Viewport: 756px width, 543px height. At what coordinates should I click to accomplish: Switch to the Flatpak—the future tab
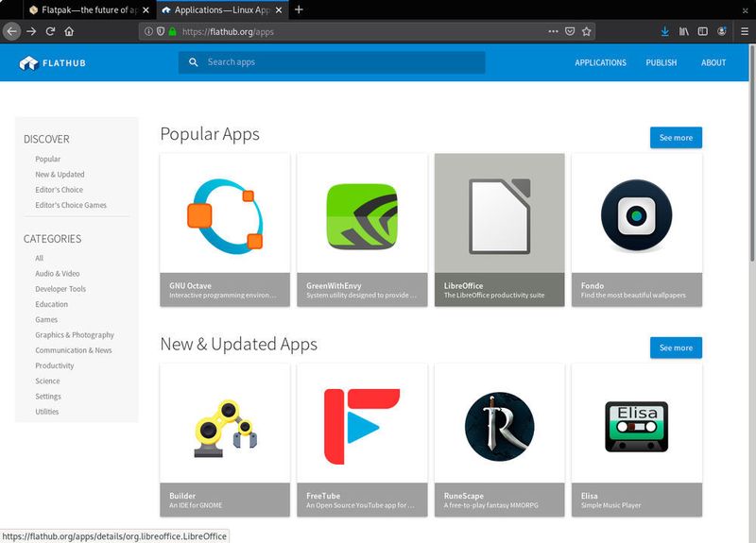pos(90,9)
